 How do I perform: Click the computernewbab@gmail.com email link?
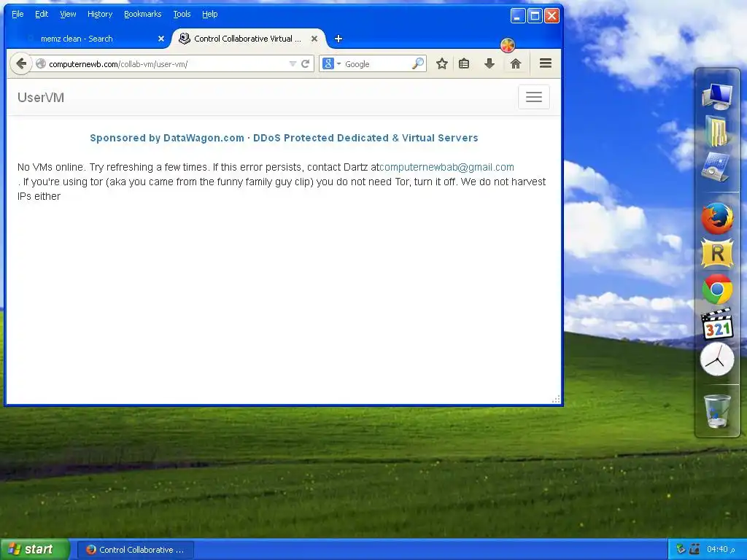pos(447,167)
